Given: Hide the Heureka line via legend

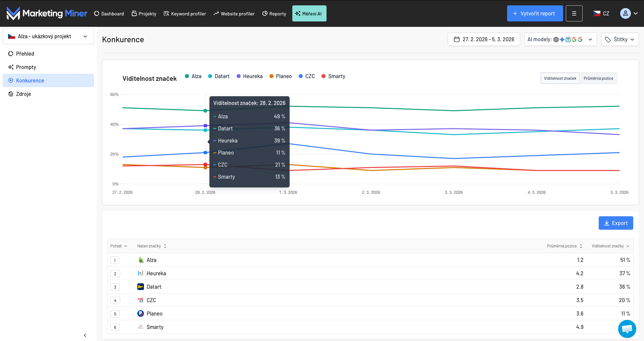Looking at the screenshot, I should click(249, 76).
